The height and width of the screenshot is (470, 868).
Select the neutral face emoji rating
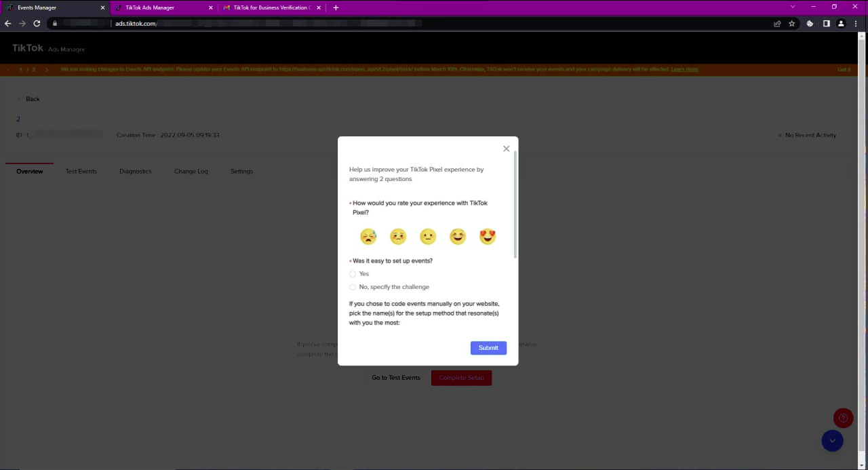point(428,236)
